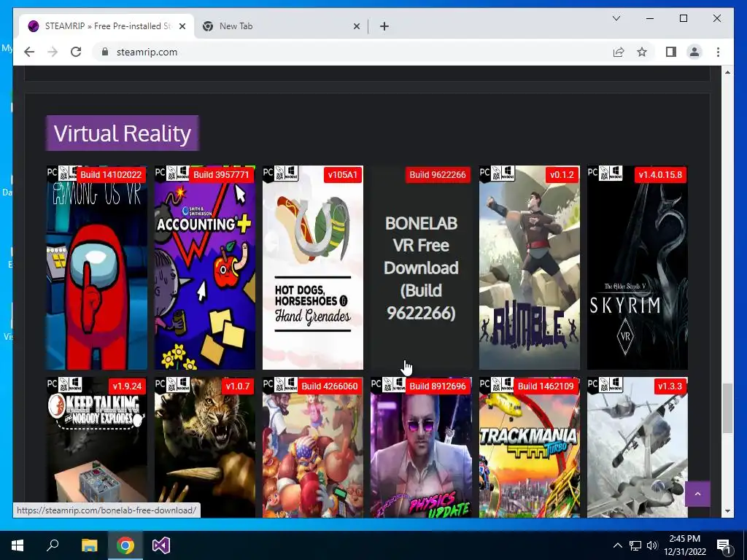Open Visual Studio from the taskbar

(x=161, y=545)
